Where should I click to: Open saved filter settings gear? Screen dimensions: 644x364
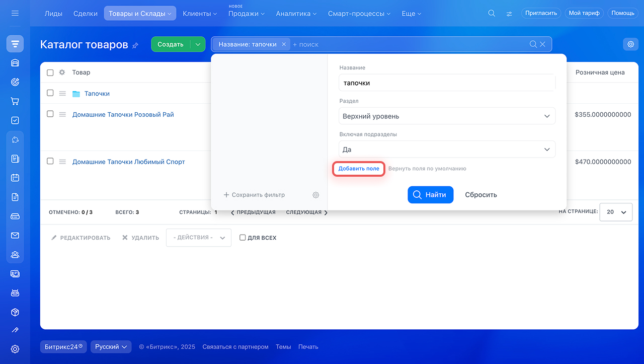point(316,195)
